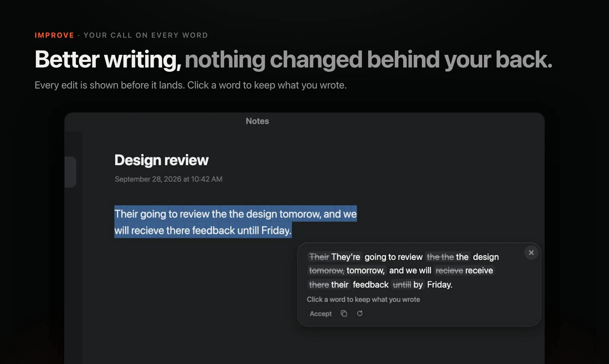Click the orange IMPROVE label
This screenshot has width=609, height=364.
[54, 35]
